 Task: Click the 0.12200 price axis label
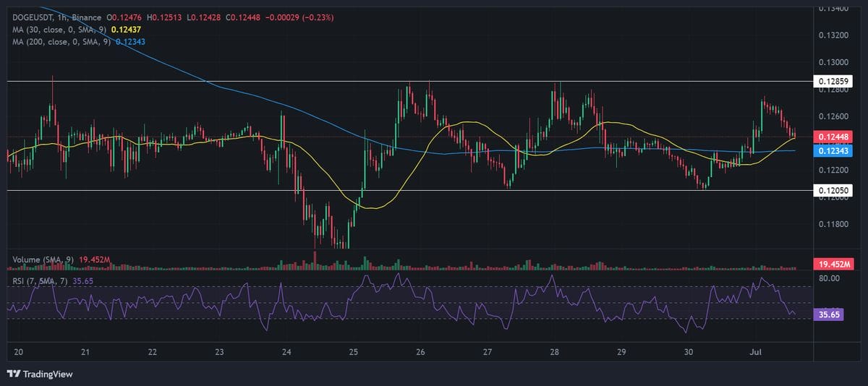pyautogui.click(x=834, y=170)
